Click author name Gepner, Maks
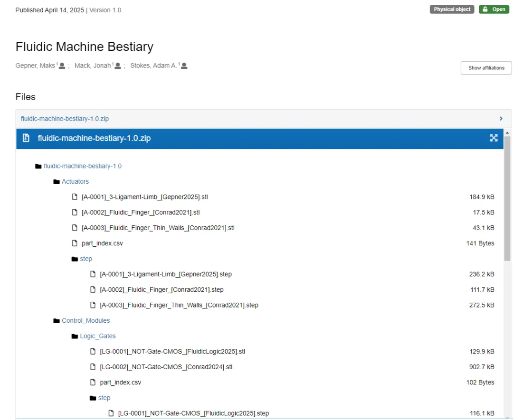 pos(35,65)
